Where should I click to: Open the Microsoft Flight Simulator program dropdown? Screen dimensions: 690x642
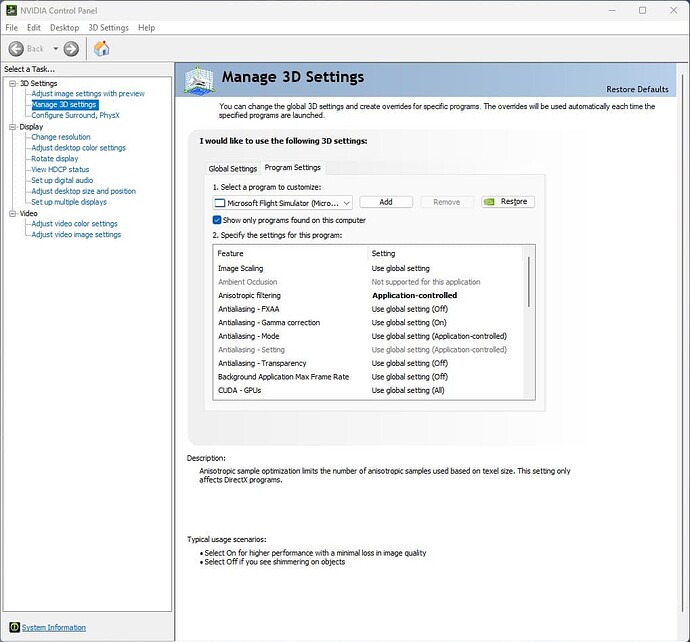346,202
